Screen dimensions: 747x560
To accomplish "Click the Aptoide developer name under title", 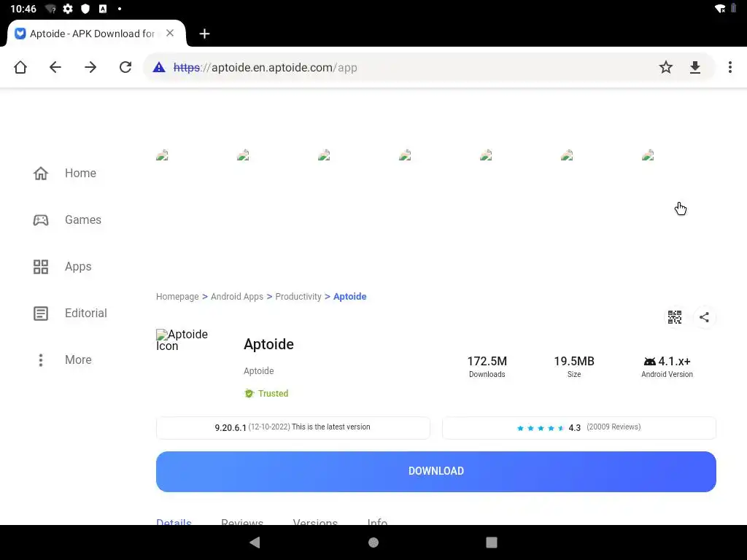I will (x=259, y=370).
